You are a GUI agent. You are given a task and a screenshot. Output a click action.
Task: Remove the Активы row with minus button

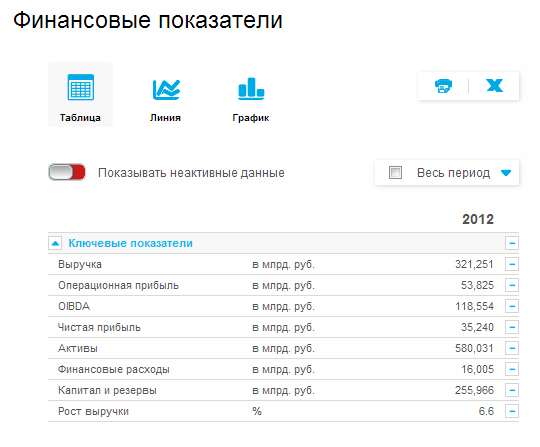(x=512, y=348)
